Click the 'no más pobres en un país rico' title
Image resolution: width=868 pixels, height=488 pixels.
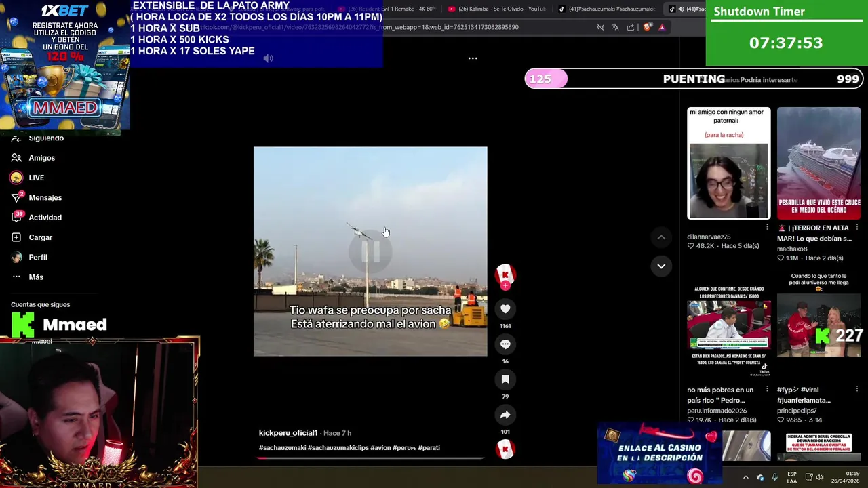point(720,395)
